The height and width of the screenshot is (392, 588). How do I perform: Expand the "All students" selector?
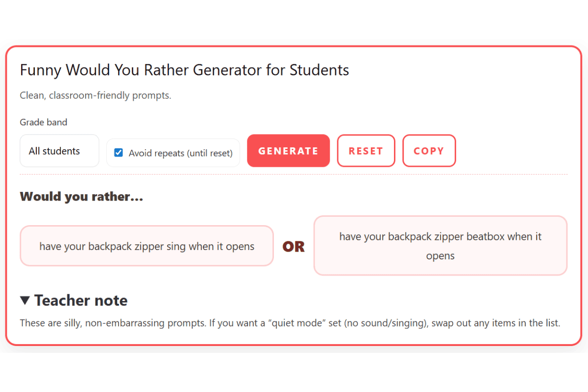pyautogui.click(x=59, y=151)
